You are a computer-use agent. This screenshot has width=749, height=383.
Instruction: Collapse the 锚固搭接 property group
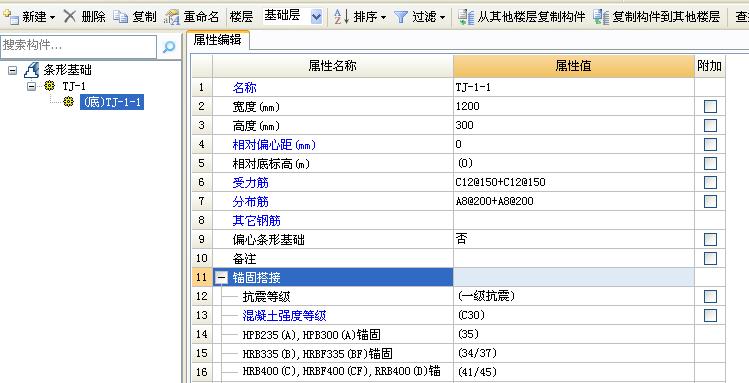pyautogui.click(x=221, y=277)
